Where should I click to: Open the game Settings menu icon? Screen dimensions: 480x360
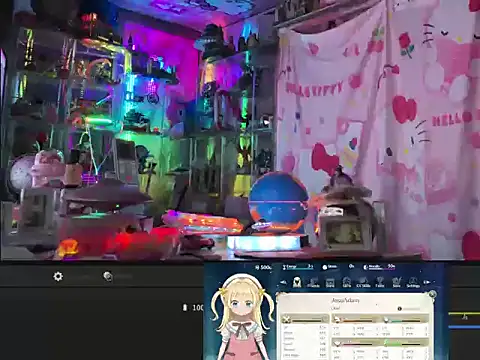pyautogui.click(x=413, y=283)
